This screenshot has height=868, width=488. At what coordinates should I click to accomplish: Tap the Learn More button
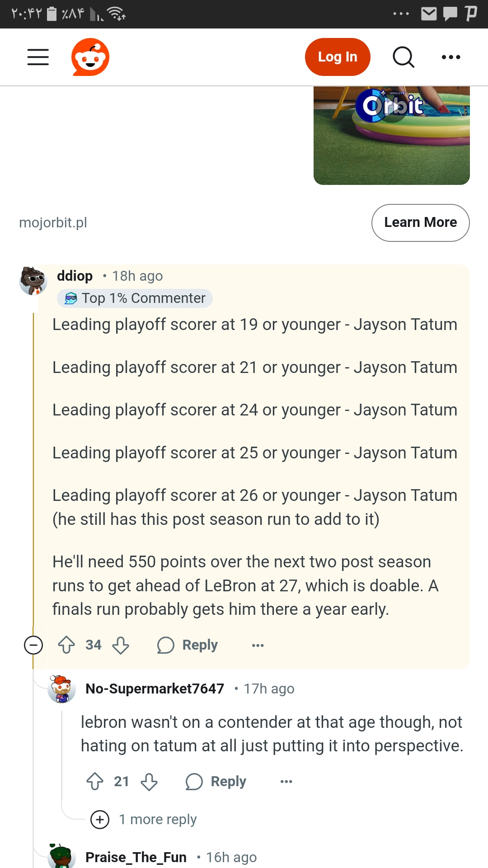click(420, 222)
